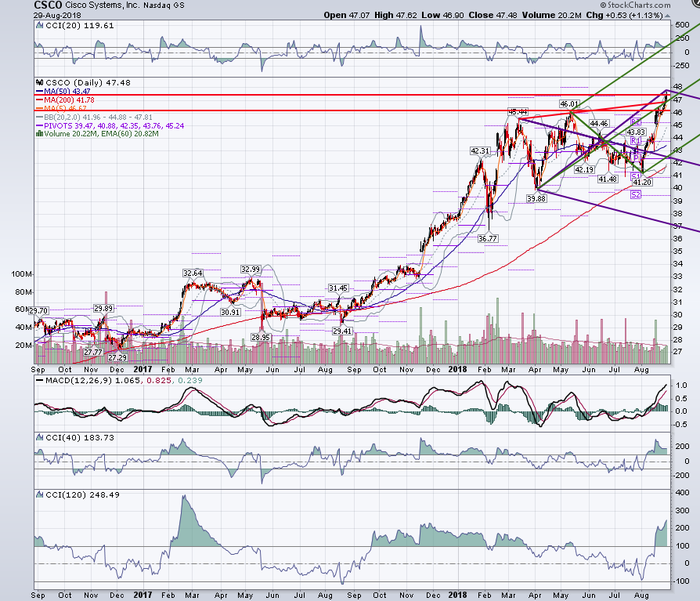Screen dimensions: 700x601
Task: Click the Open 47.07 value
Action: [347, 15]
